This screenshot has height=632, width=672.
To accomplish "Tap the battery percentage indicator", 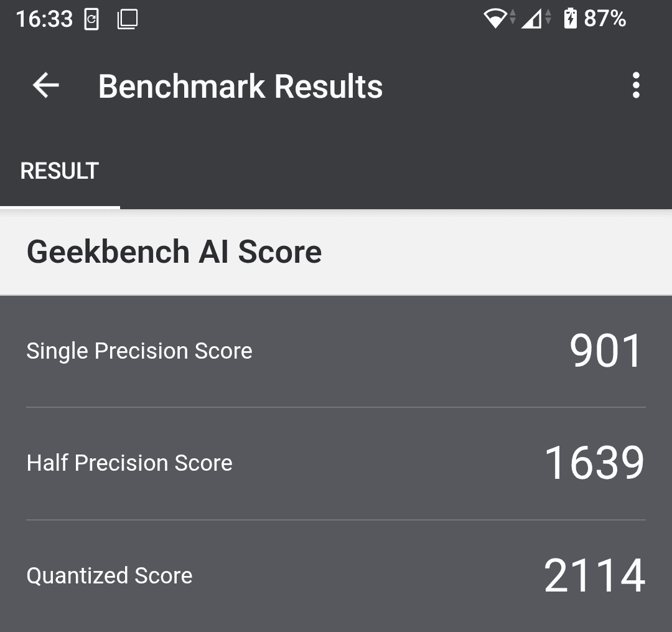I will click(x=605, y=19).
